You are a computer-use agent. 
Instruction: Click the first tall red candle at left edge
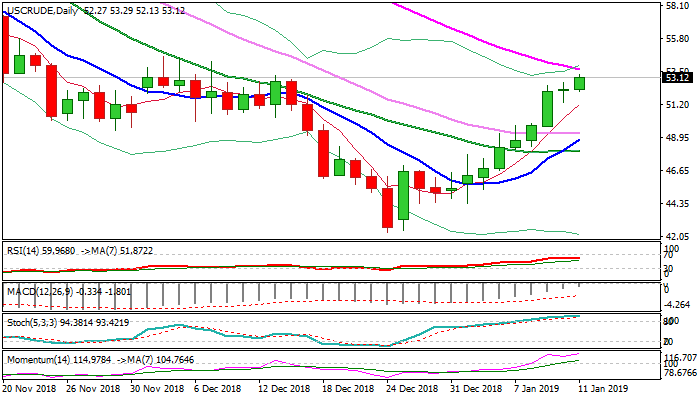click(x=6, y=45)
